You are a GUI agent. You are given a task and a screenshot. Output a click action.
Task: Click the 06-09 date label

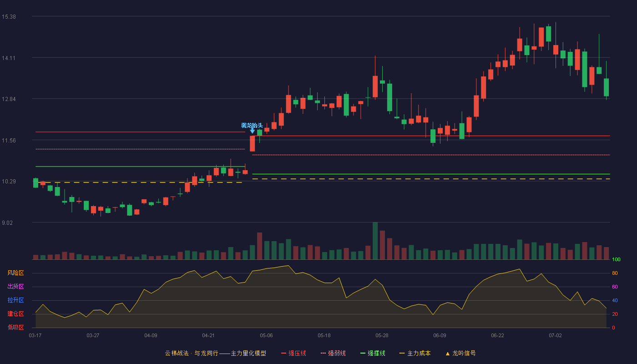click(440, 335)
